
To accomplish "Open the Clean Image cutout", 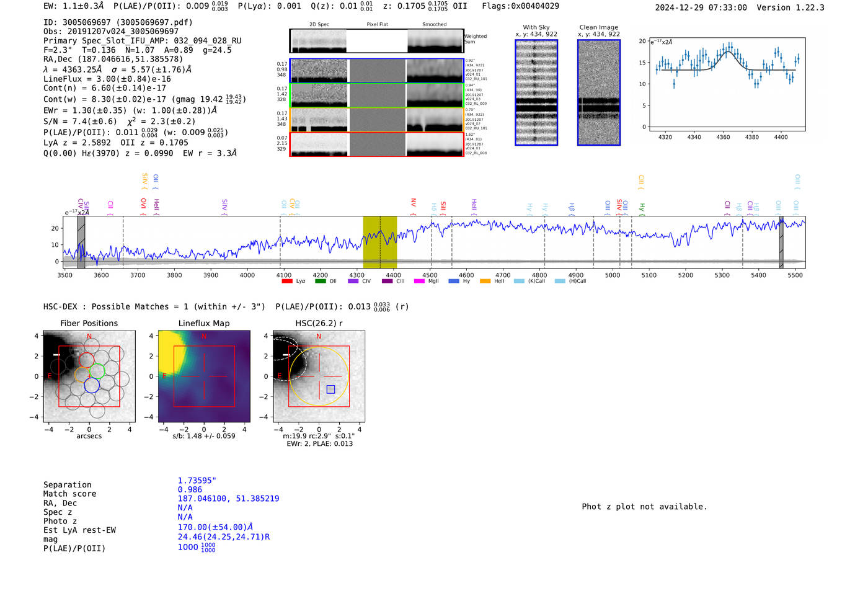I will point(599,92).
